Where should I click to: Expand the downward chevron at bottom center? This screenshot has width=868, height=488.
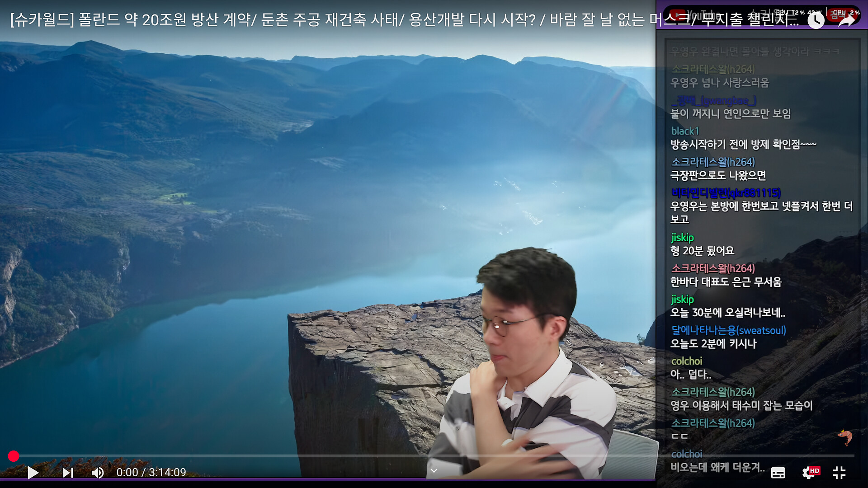(434, 471)
